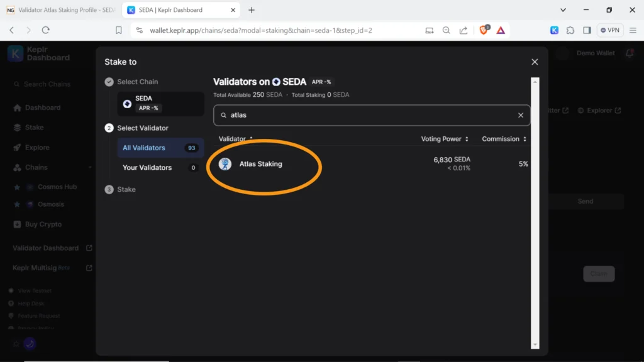Close the Stake to modal
644x362 pixels.
(535, 62)
